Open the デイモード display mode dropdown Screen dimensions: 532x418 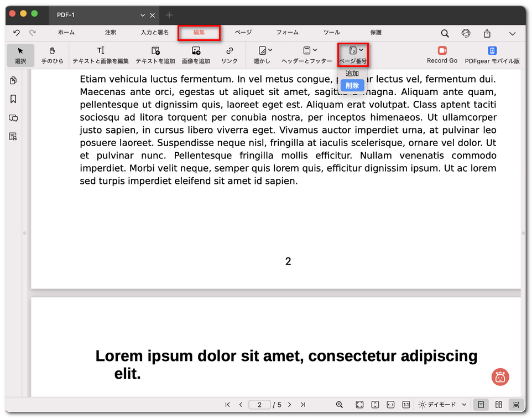tap(442, 405)
